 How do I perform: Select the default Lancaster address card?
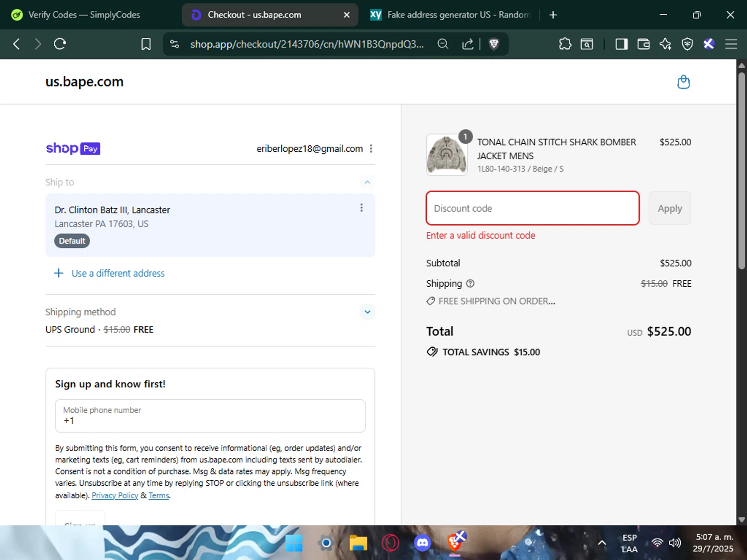click(x=210, y=225)
